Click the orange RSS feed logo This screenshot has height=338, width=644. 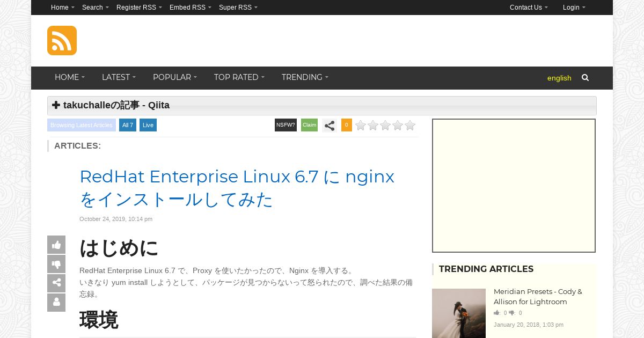point(62,40)
